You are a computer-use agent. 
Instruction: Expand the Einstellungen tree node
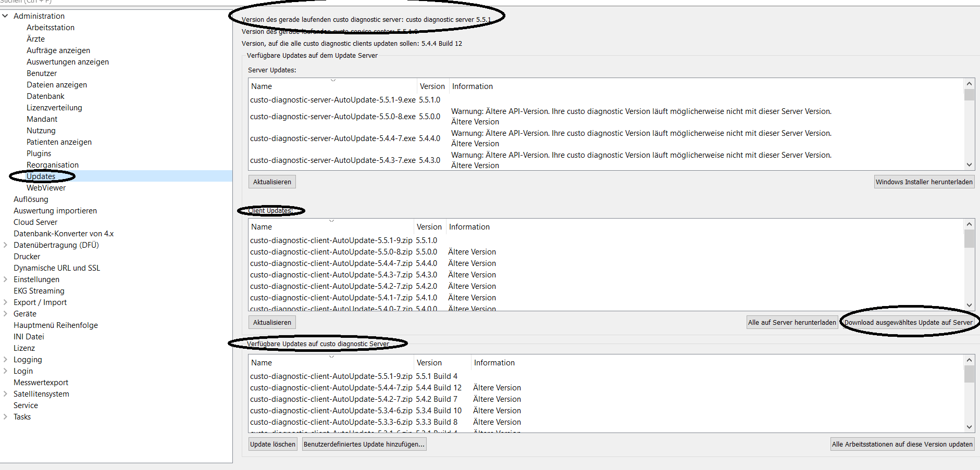click(x=5, y=280)
